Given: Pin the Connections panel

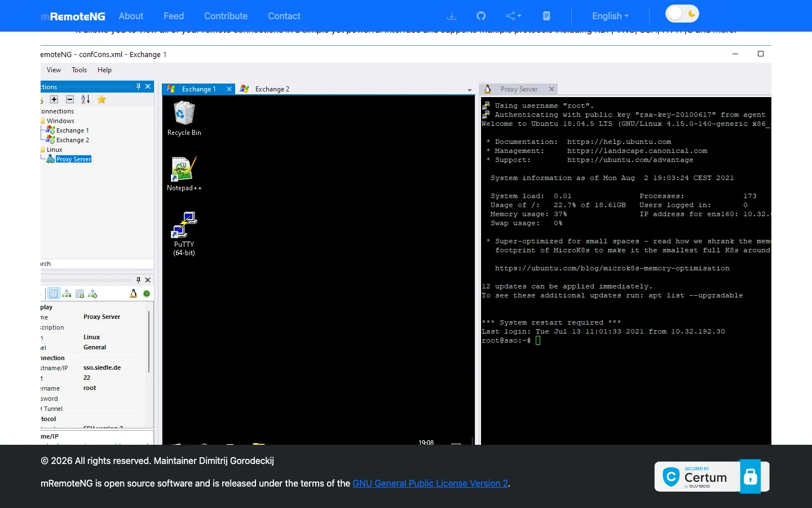Looking at the screenshot, I should click(138, 86).
